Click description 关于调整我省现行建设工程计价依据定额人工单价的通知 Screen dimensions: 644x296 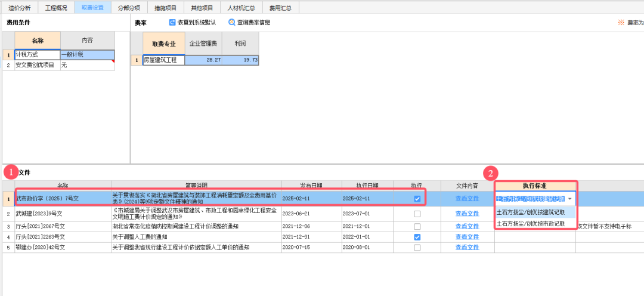(181, 248)
